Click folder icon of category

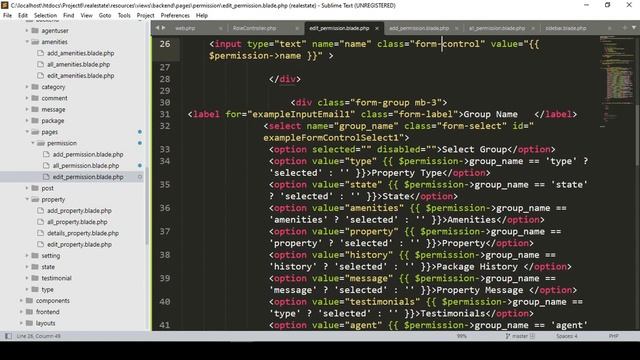[35, 87]
